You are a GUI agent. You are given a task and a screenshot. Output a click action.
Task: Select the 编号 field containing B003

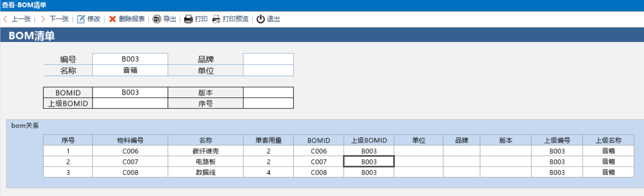click(x=130, y=59)
